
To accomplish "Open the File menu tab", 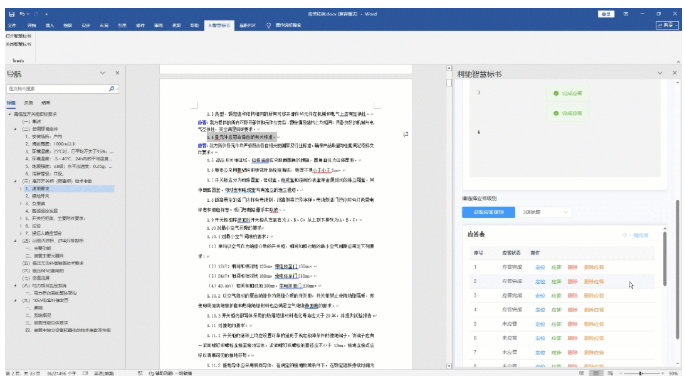I will [12, 26].
